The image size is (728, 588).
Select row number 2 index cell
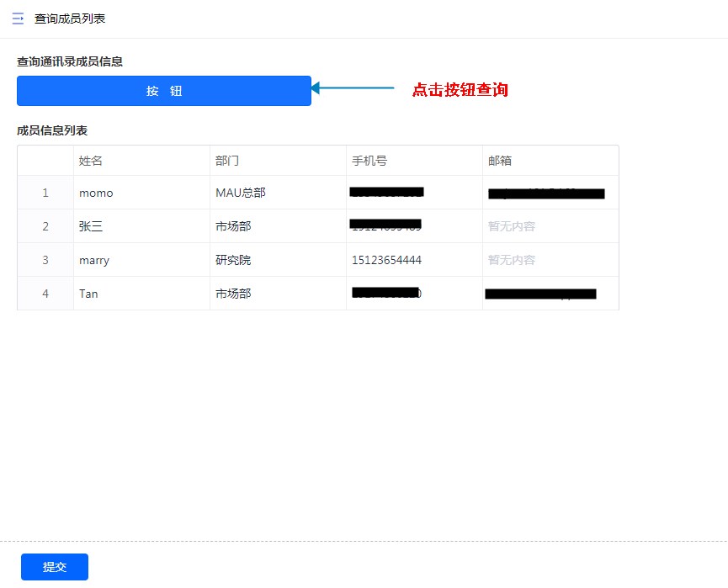pos(45,226)
